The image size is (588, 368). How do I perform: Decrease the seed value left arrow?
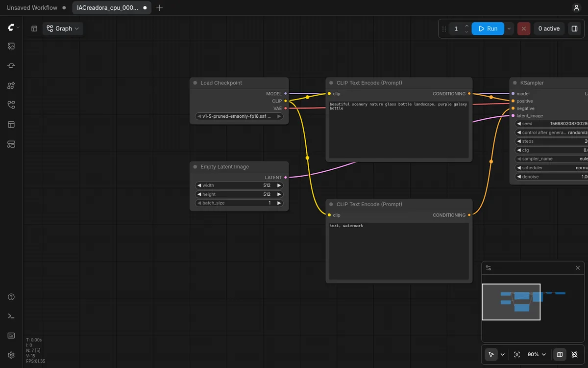pos(519,124)
